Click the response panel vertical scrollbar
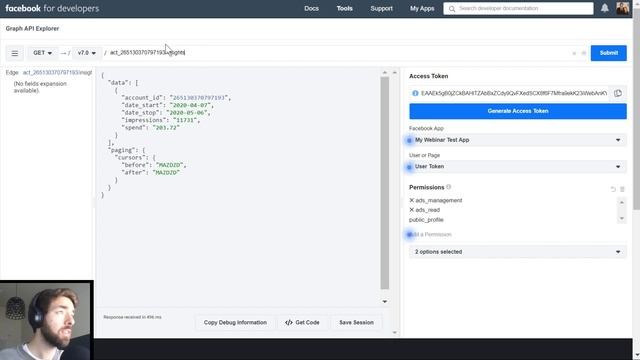Viewport: 640px width, 360px height. pyautogui.click(x=384, y=182)
